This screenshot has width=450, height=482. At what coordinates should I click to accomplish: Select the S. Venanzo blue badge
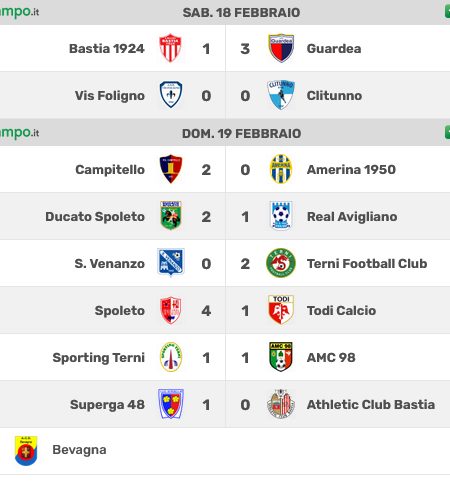pyautogui.click(x=171, y=262)
